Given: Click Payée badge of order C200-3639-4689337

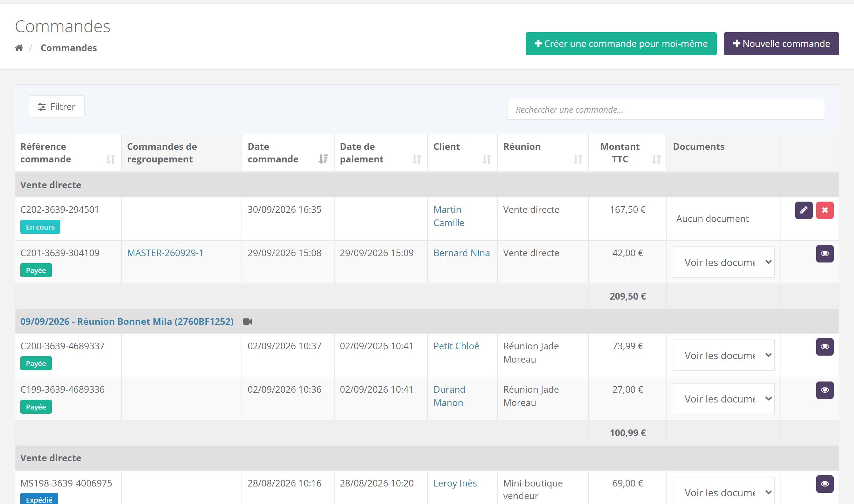Looking at the screenshot, I should (x=36, y=364).
